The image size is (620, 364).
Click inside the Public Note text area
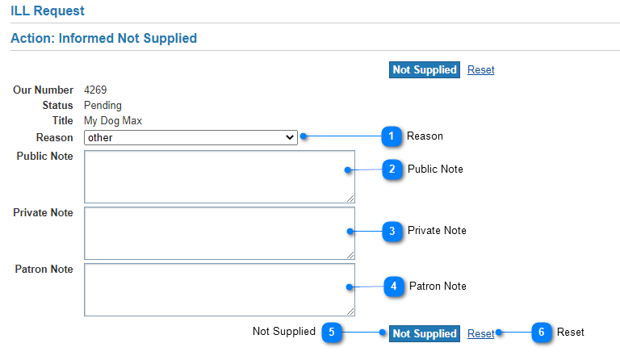click(x=220, y=177)
